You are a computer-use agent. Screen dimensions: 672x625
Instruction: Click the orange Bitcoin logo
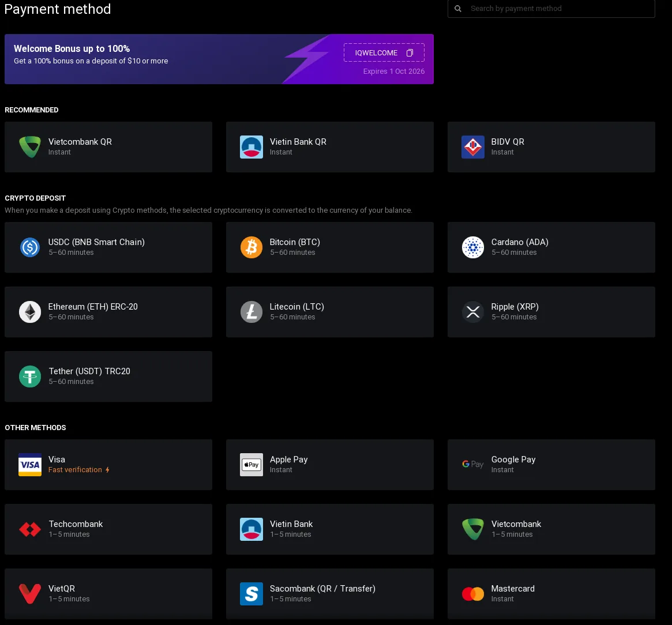point(251,247)
